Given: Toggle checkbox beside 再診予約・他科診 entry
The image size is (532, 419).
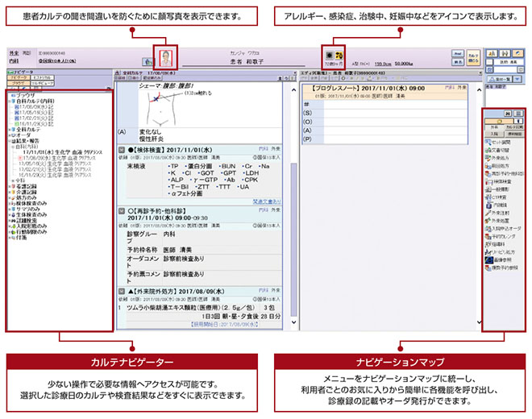Looking at the screenshot, I should (122, 211).
